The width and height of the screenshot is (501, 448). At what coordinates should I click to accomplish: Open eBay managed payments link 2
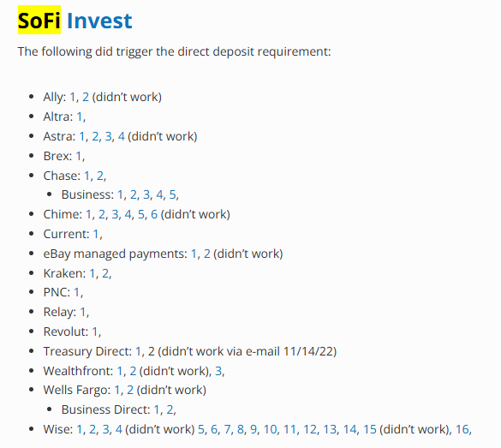[207, 254]
